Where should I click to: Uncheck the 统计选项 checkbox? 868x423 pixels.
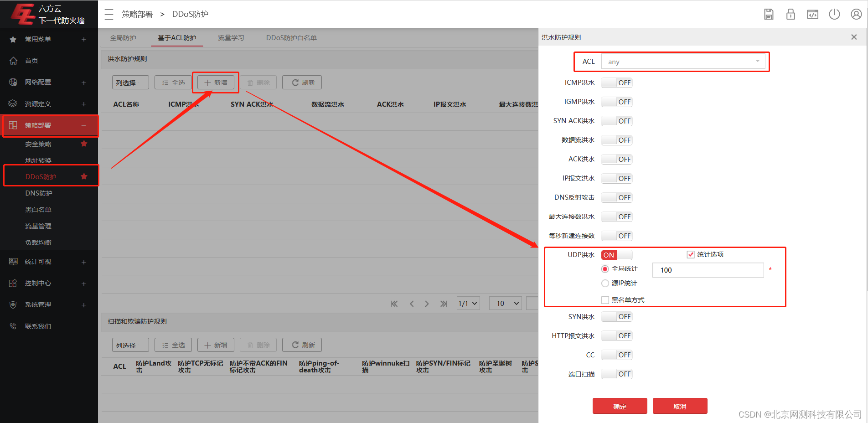[x=690, y=254]
